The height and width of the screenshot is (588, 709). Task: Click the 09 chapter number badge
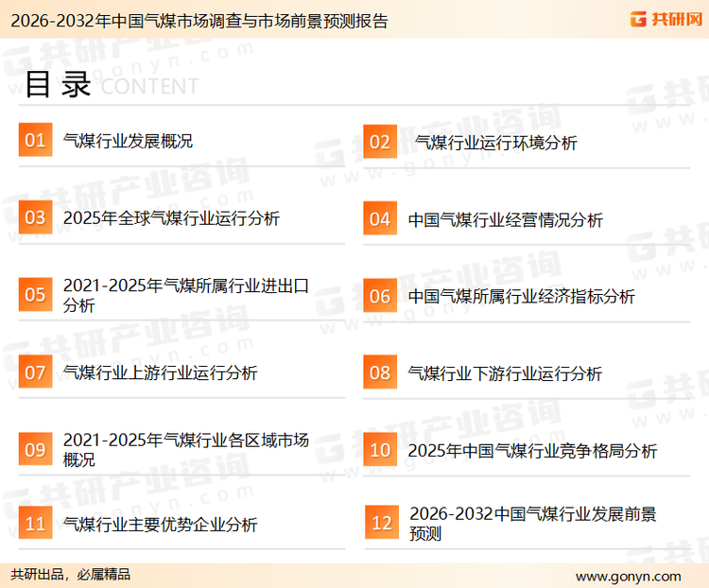(35, 450)
